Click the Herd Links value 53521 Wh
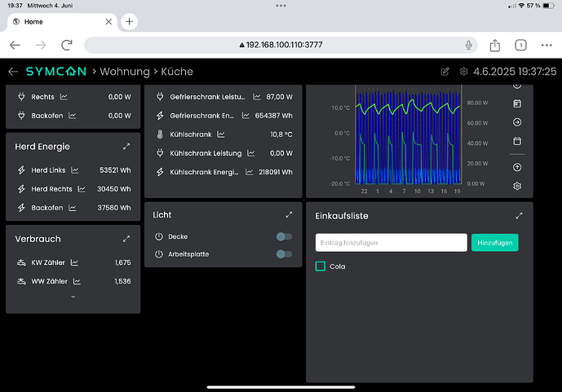The height and width of the screenshot is (392, 562). click(x=115, y=170)
